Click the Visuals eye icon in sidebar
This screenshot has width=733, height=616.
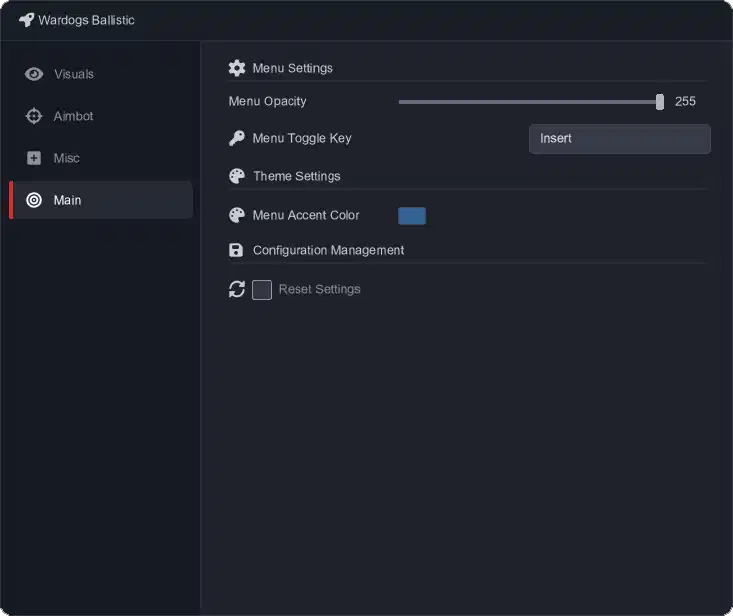(34, 74)
